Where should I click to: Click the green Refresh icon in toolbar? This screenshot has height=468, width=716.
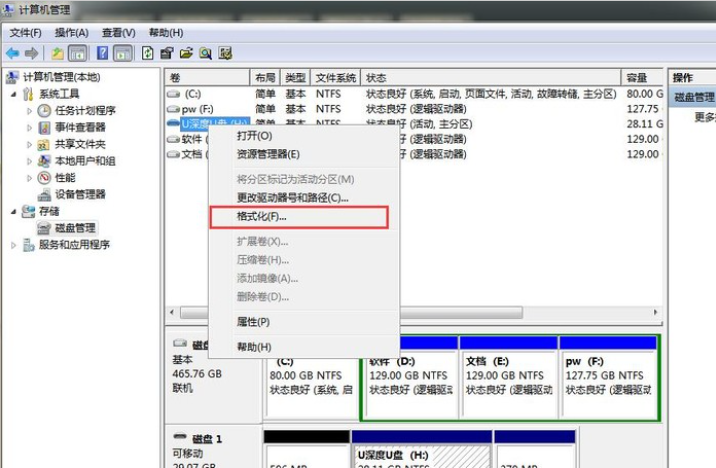147,53
